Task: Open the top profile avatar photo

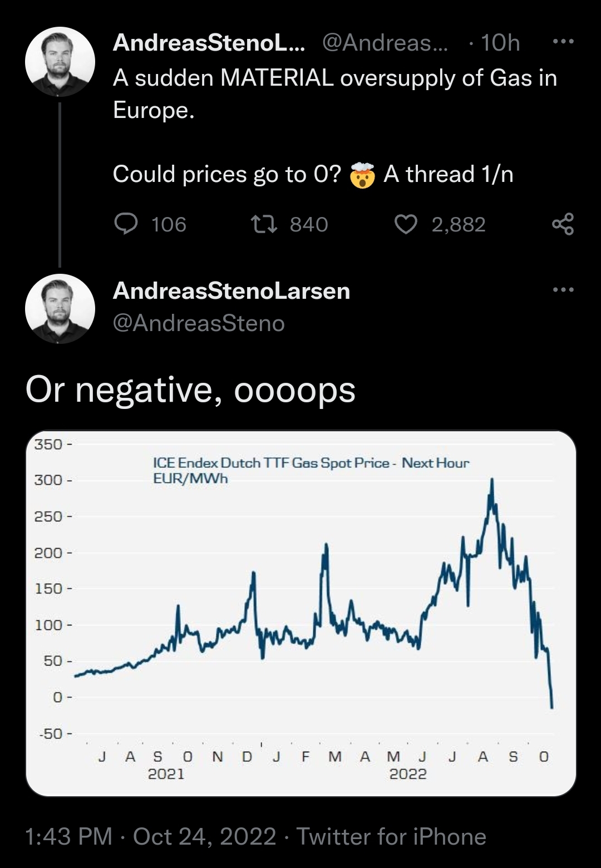Action: click(x=60, y=61)
